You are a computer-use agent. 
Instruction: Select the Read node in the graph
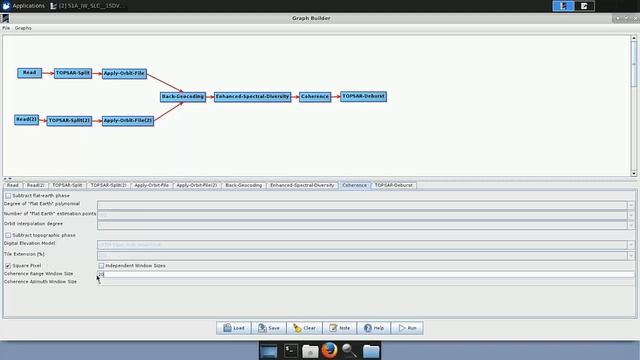pos(29,73)
